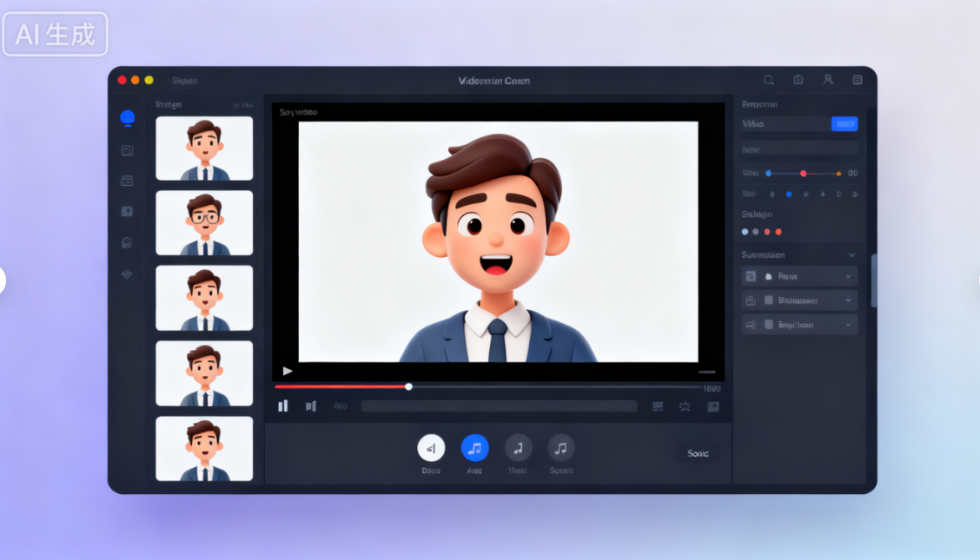Select the blue highlighted music note button
The height and width of the screenshot is (560, 980).
tap(474, 448)
